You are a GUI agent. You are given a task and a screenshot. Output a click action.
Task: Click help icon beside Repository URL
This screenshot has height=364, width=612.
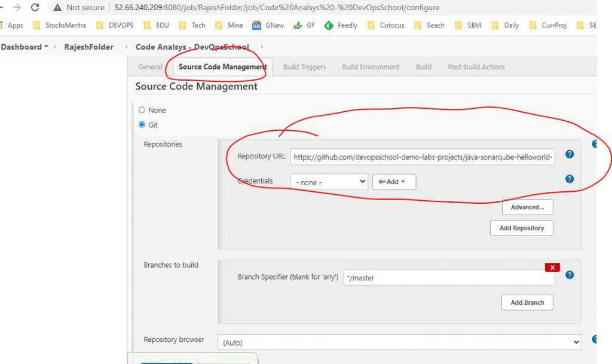570,154
